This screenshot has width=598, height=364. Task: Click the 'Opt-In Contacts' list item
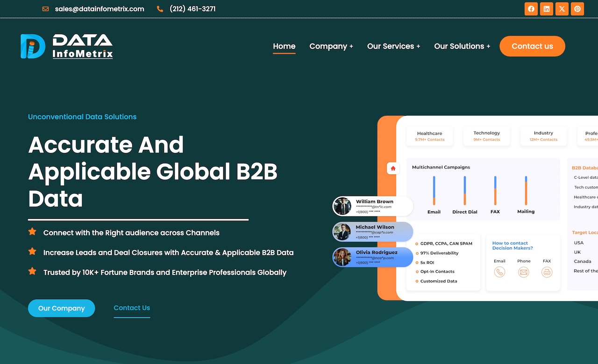[437, 272]
